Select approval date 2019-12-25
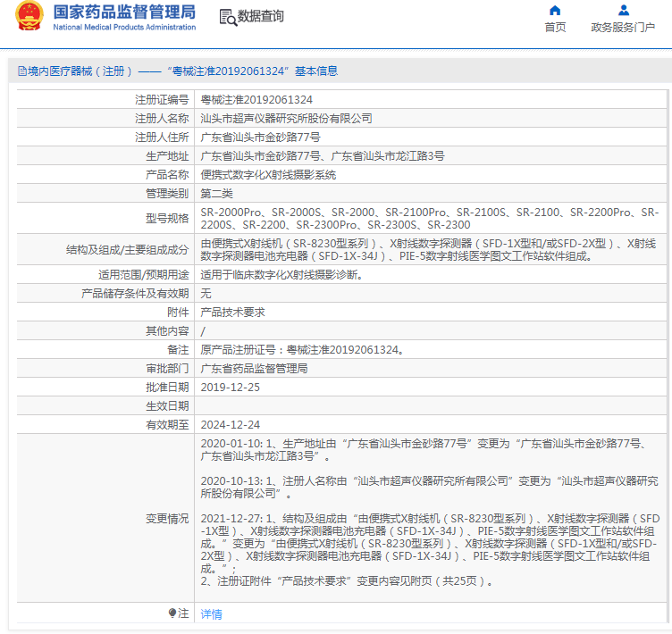Viewport: 672px width, 634px height. pos(231,388)
